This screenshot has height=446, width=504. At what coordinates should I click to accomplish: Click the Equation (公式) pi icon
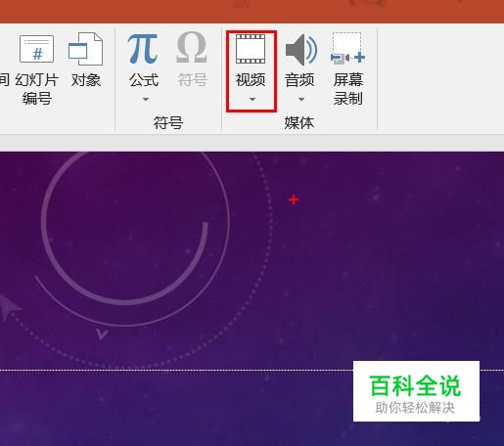point(143,49)
